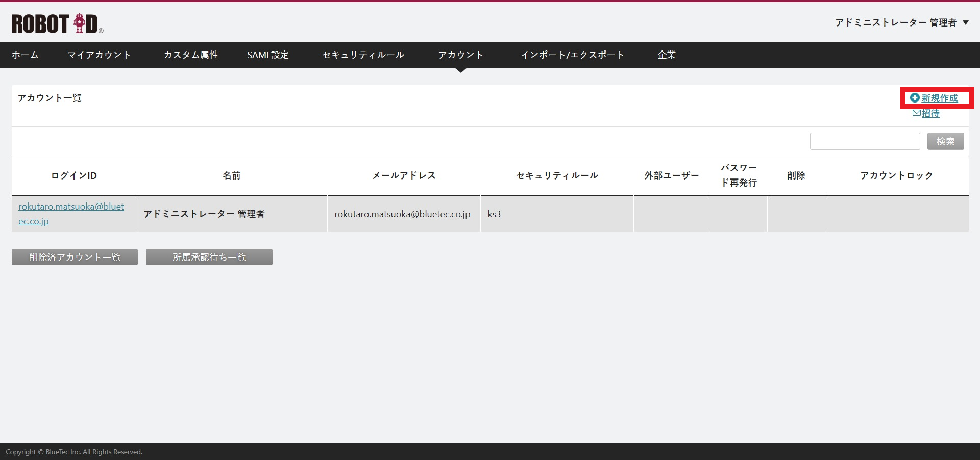980x460 pixels.
Task: Open the rokutaro.matsuoka login ID link
Action: [x=71, y=207]
